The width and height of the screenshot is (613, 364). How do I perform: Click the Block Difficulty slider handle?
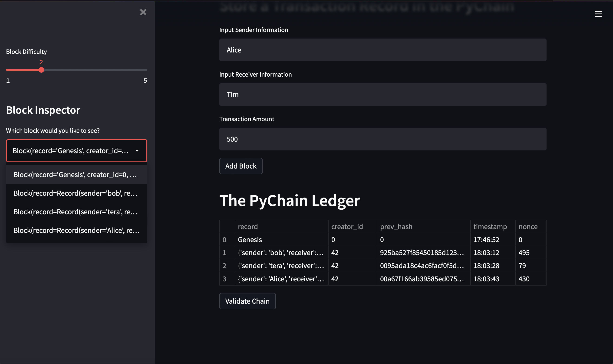tap(42, 70)
